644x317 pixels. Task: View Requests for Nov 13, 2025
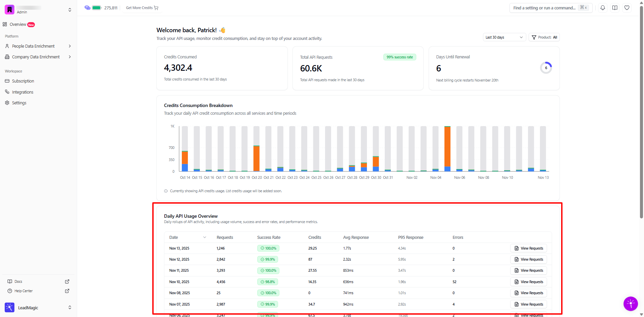[529, 248]
